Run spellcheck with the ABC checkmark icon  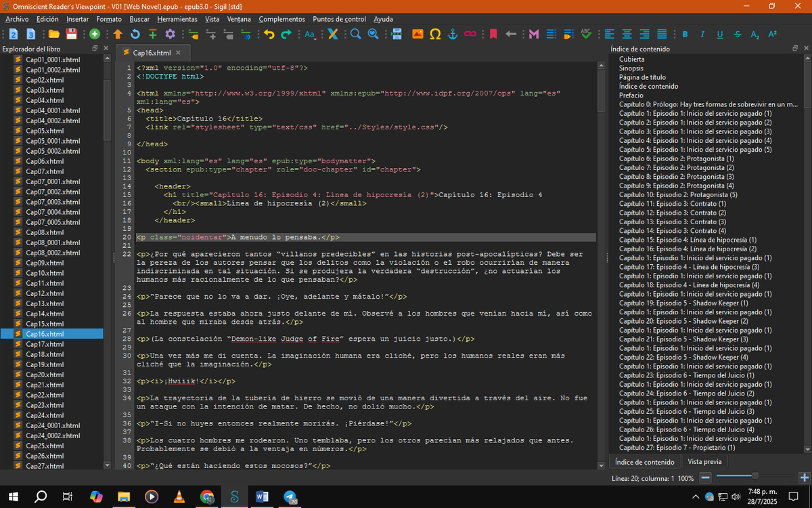pos(586,34)
